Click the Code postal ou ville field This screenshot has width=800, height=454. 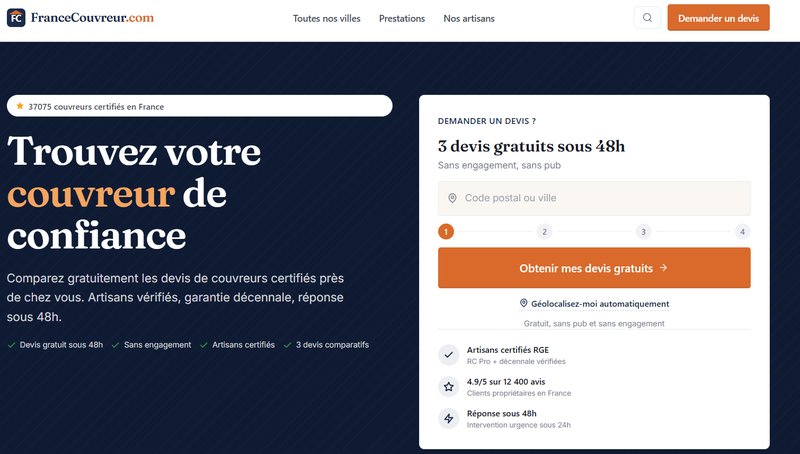tap(594, 198)
